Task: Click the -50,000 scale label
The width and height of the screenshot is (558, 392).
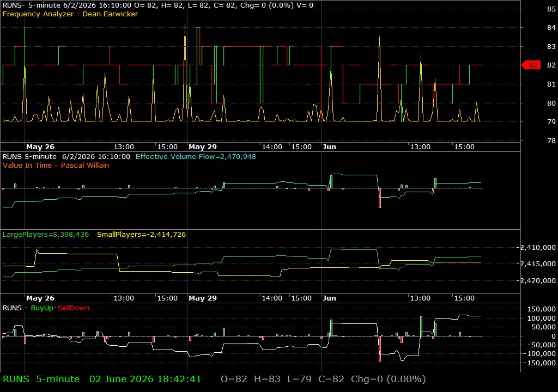Action: coord(542,345)
